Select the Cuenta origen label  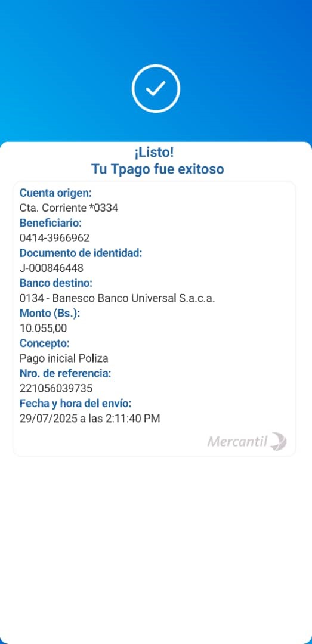(55, 193)
